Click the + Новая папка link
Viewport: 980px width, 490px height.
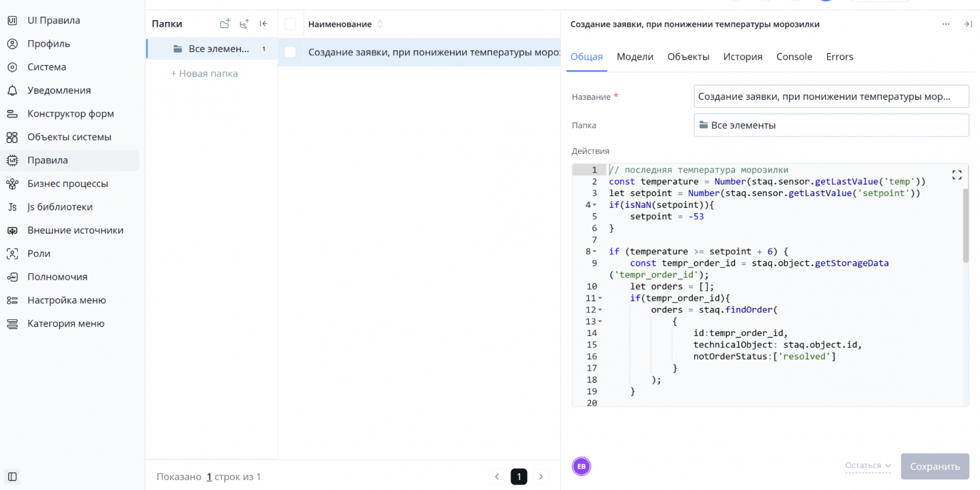[x=204, y=73]
